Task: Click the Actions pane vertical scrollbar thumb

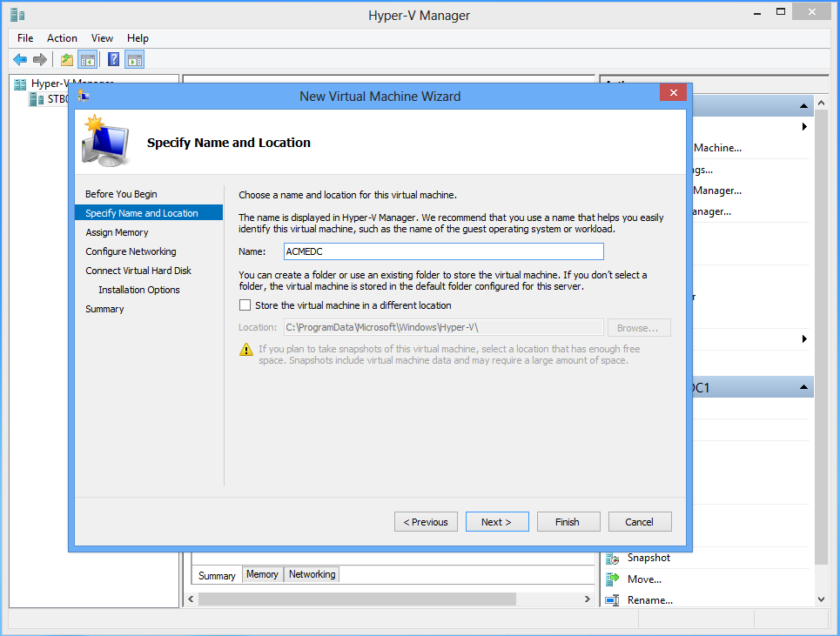Action: [x=821, y=338]
